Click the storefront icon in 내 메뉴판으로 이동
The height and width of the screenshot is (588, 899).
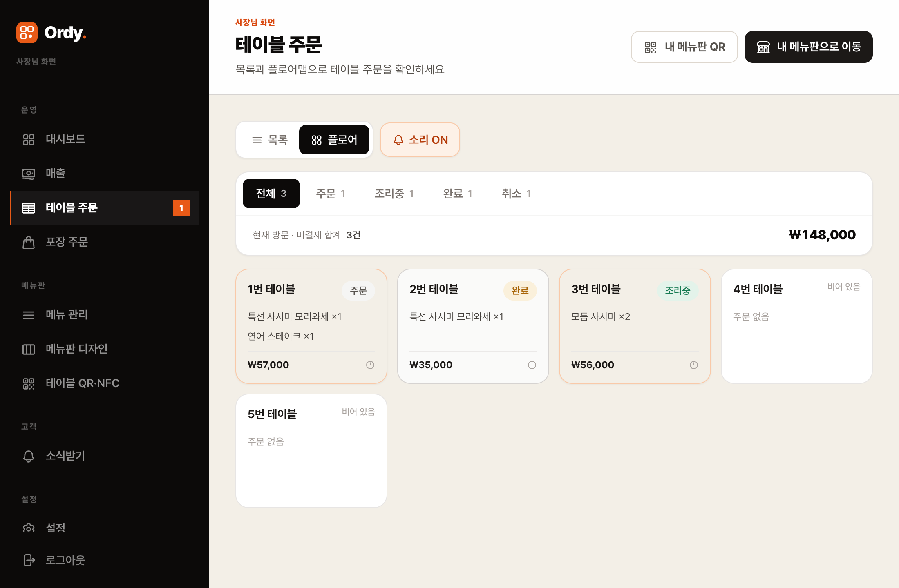tap(763, 47)
